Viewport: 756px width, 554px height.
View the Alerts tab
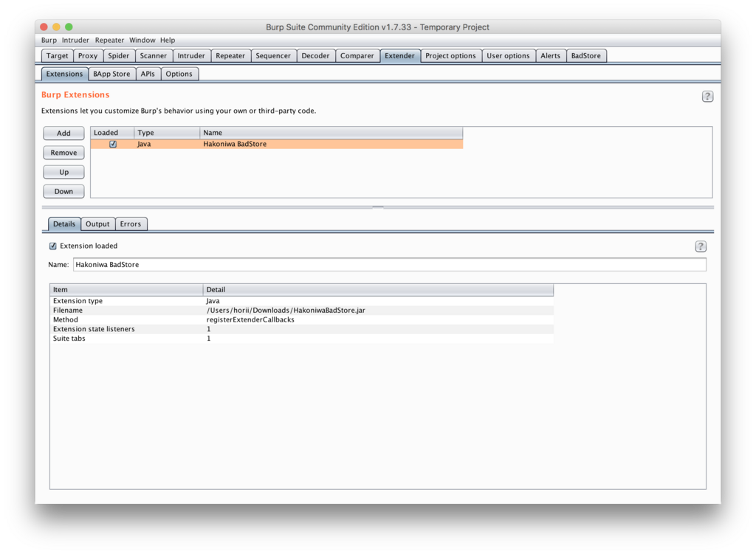(550, 56)
